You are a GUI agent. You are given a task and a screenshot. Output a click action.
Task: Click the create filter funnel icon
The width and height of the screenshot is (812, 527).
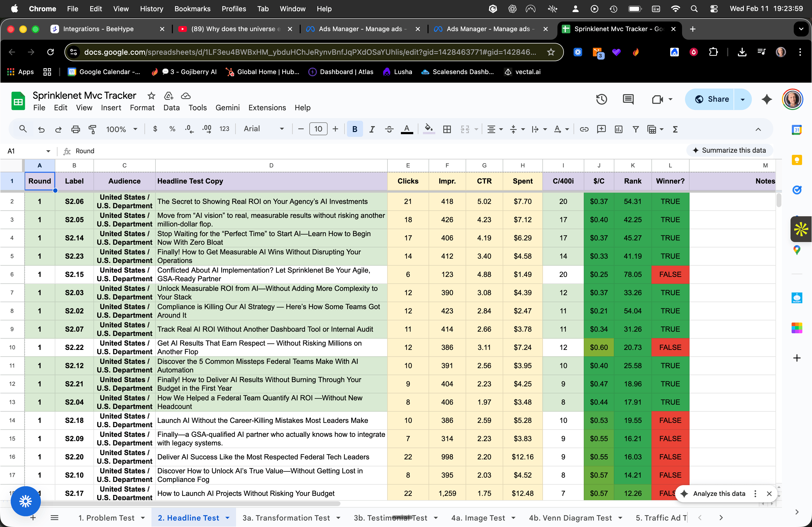tap(636, 129)
